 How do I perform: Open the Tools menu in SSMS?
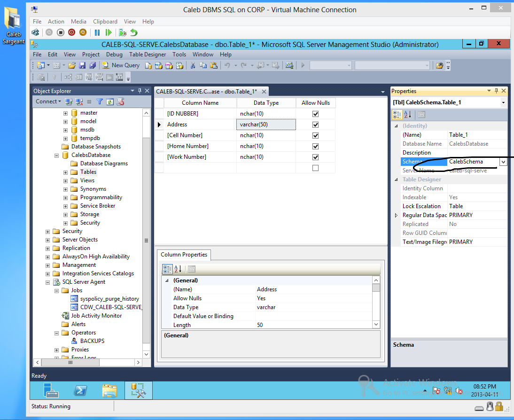tap(179, 54)
